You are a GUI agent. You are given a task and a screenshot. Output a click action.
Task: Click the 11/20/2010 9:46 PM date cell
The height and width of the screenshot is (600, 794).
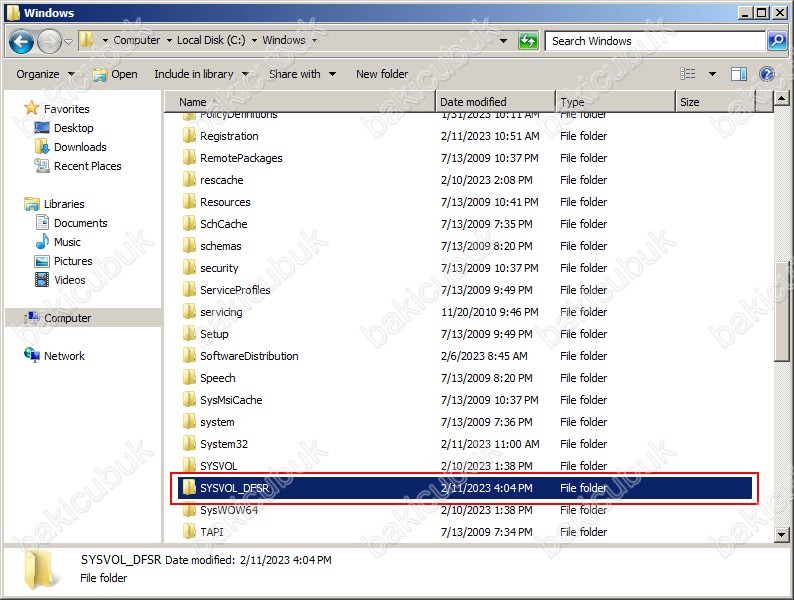pyautogui.click(x=490, y=312)
